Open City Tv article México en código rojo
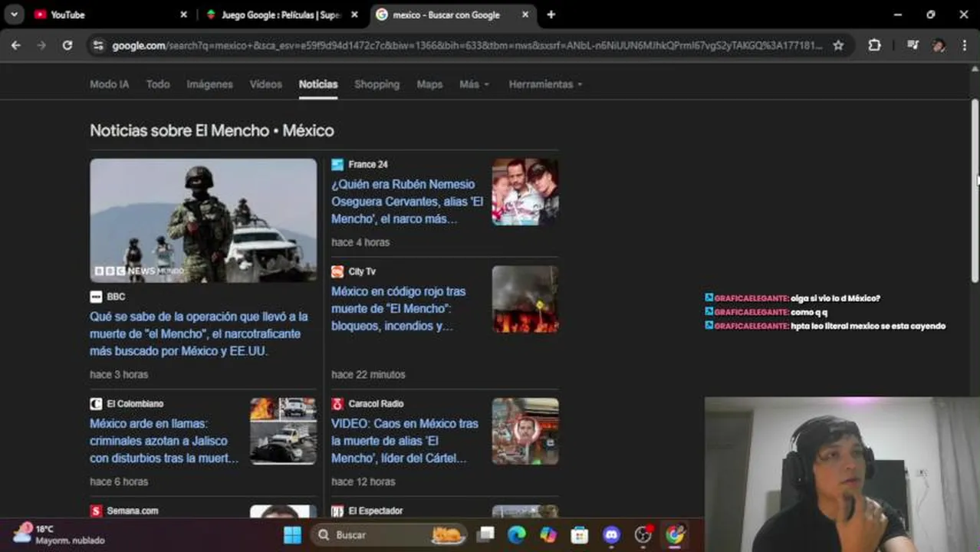 399,309
